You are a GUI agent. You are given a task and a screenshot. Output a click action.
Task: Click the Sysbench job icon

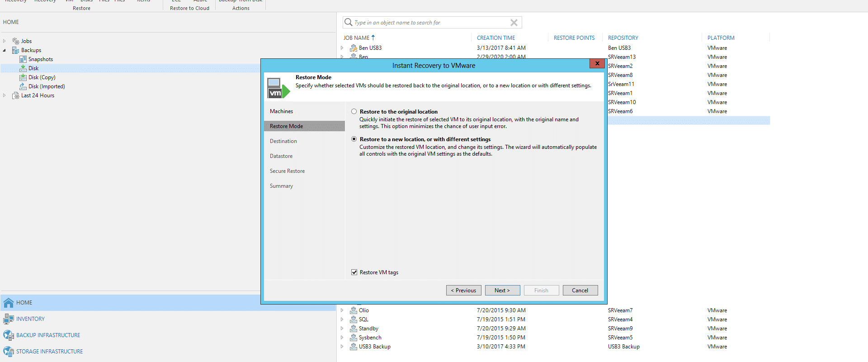[x=354, y=338]
